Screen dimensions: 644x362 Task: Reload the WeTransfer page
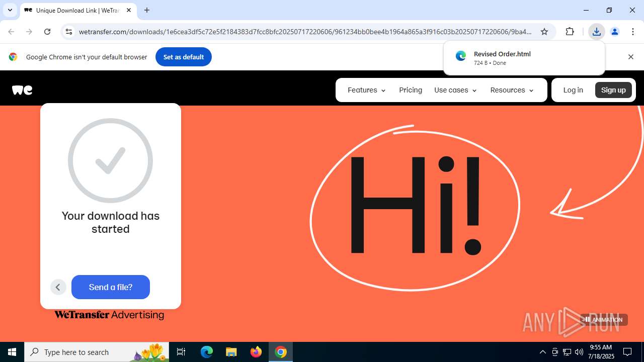click(x=47, y=32)
